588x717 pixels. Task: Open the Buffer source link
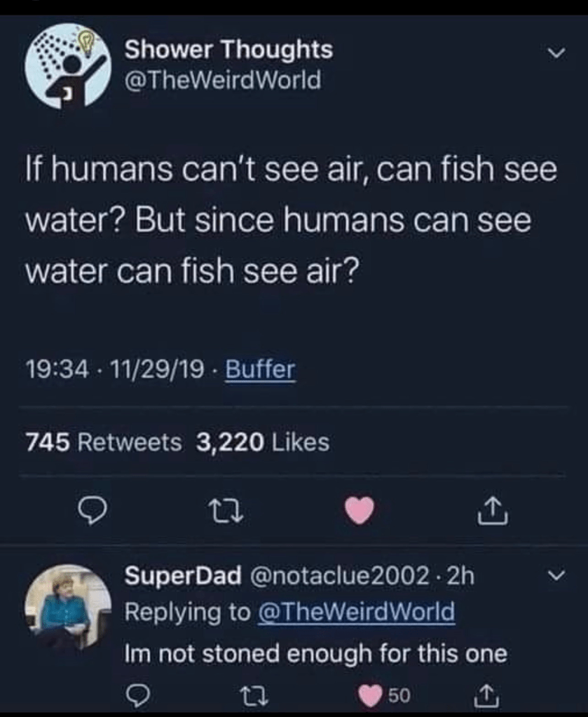pyautogui.click(x=260, y=369)
